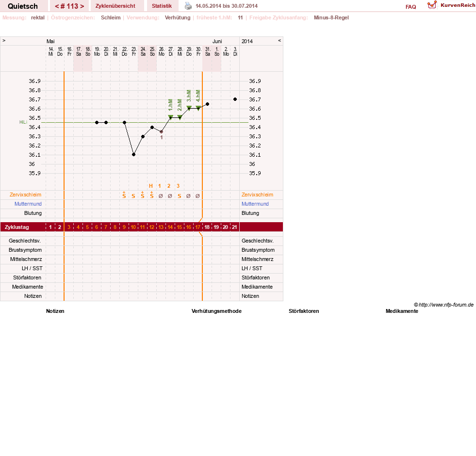476x456 pixels.
Task: Click the bottom Notizen heading
Action: tap(55, 311)
